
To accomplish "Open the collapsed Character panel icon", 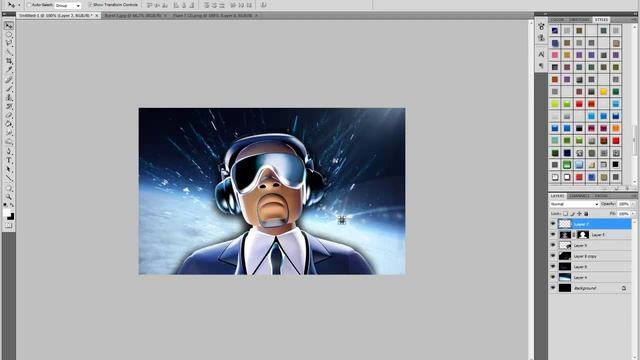I will click(x=541, y=54).
